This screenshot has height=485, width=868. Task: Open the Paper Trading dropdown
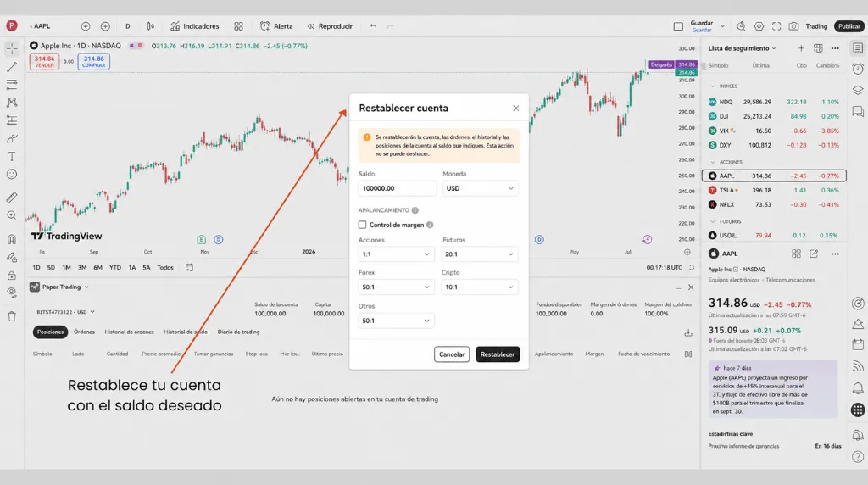[60, 287]
